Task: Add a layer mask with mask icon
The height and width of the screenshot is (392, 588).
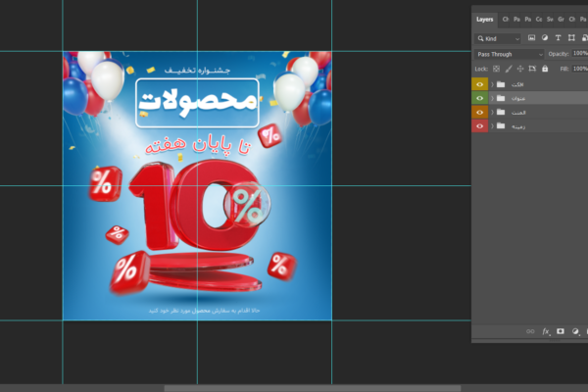Action: (x=561, y=331)
